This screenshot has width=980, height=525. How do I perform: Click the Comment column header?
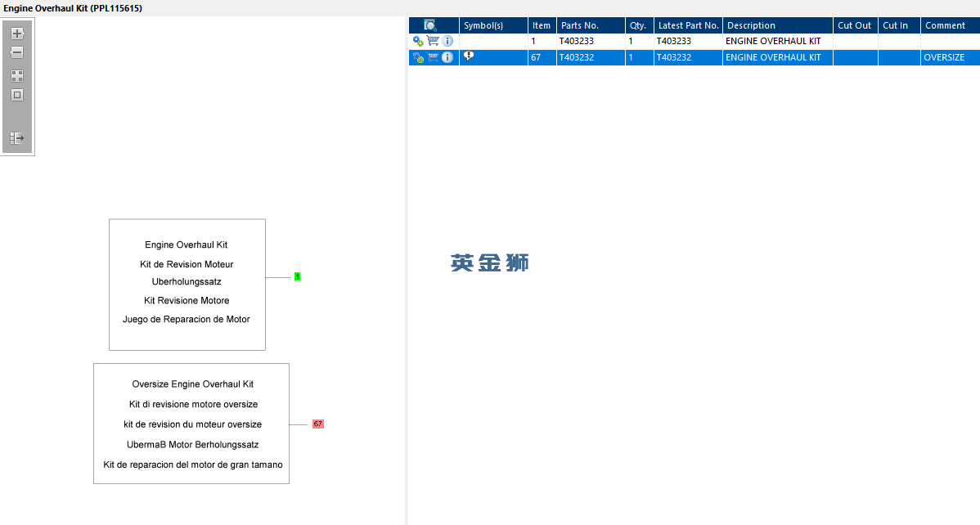coord(950,25)
